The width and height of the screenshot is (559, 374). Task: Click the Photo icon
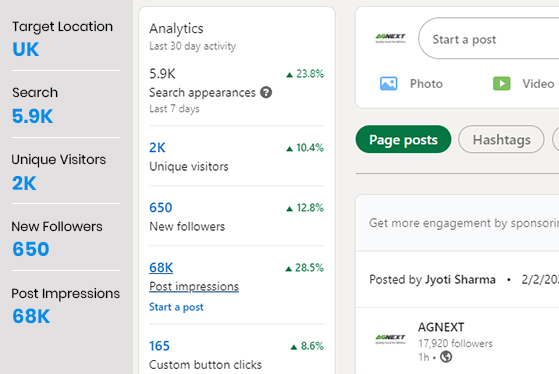[x=389, y=84]
